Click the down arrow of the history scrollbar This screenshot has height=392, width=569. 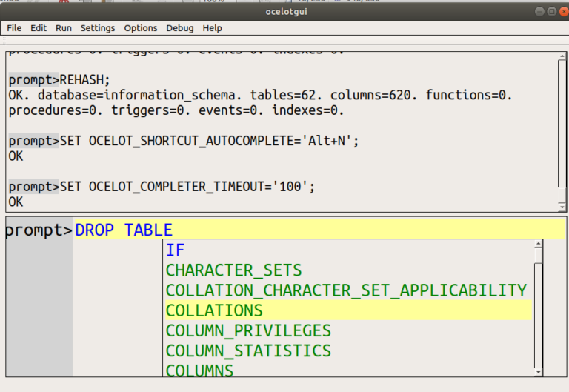click(562, 207)
